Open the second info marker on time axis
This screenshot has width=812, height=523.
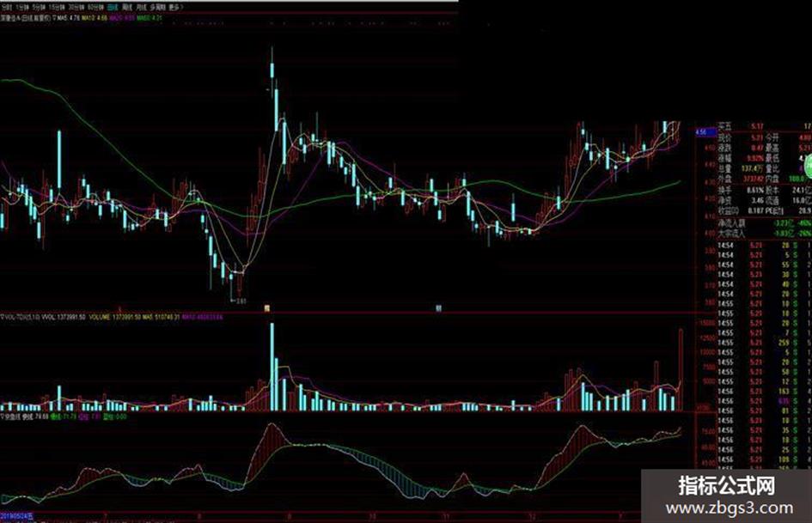tap(438, 308)
